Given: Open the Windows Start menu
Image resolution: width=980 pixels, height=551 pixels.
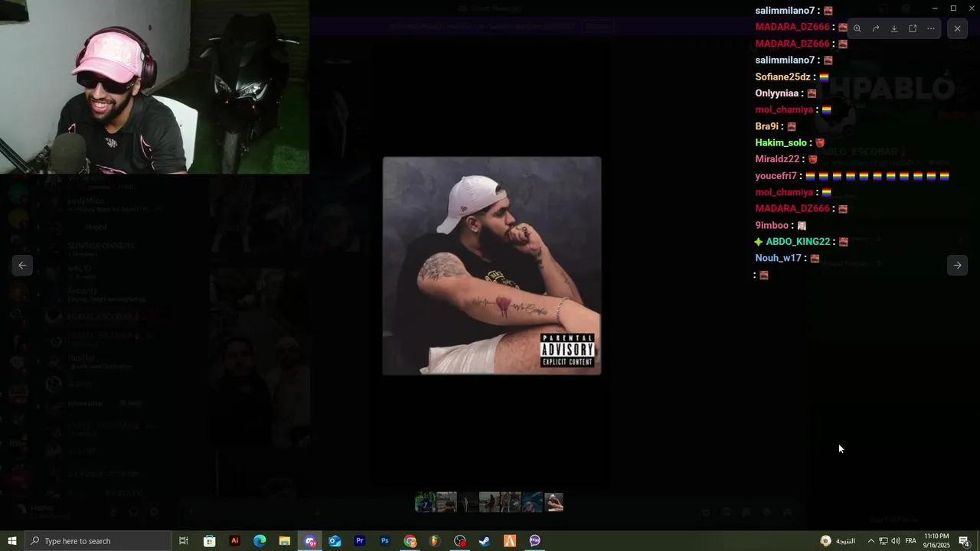Looking at the screenshot, I should point(12,541).
